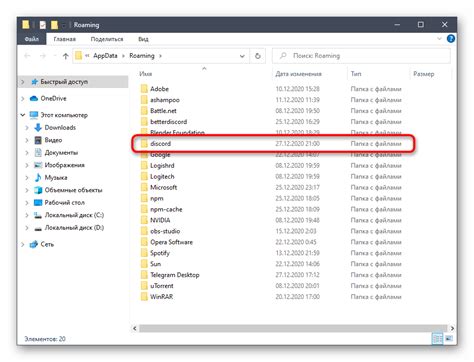This screenshot has height=362, width=474.
Task: Select the Microsoft folder icon
Action: point(144,187)
